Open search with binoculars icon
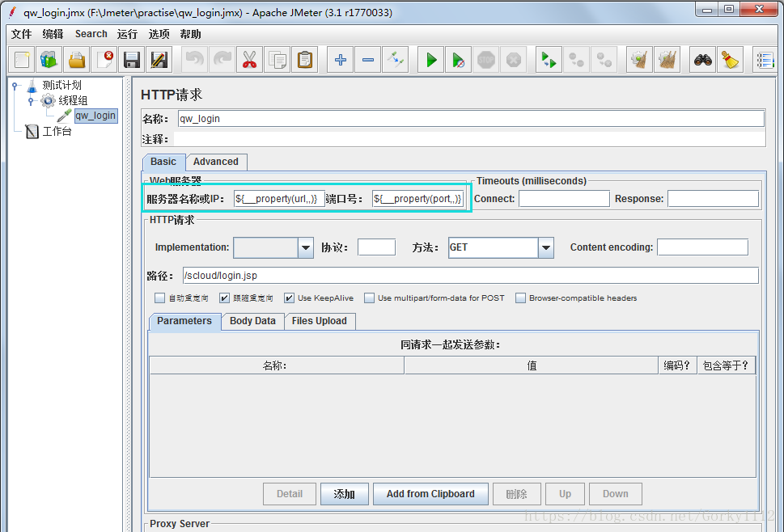Viewport: 784px width, 532px height. click(702, 61)
